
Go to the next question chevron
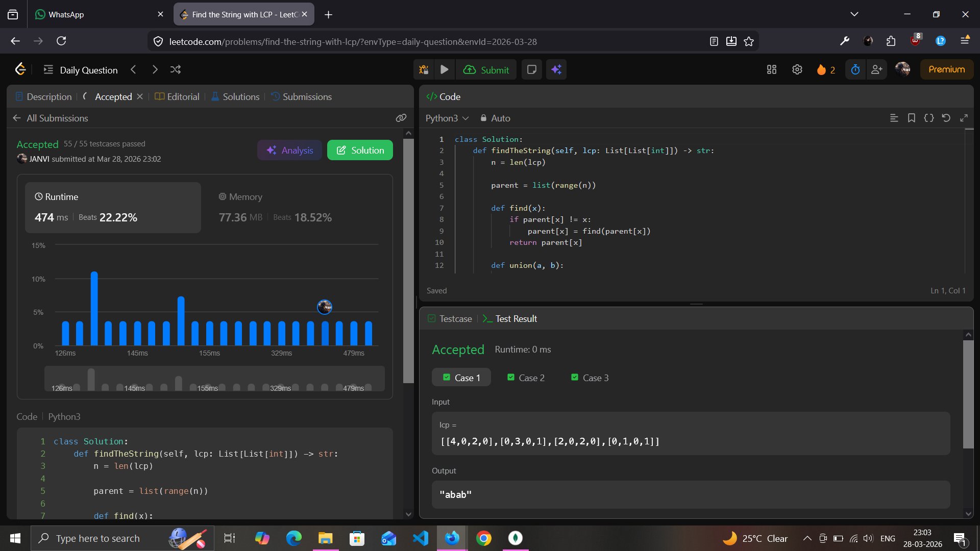pyautogui.click(x=155, y=70)
